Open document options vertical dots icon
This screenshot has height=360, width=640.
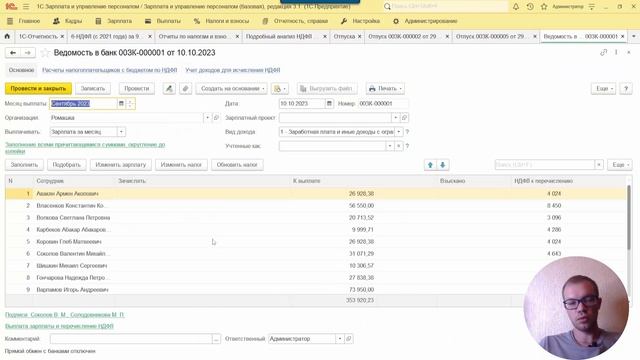(x=616, y=53)
